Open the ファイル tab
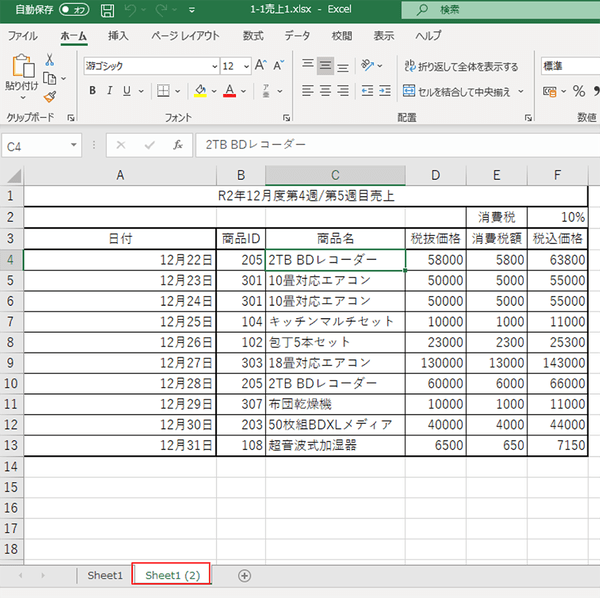Viewport: 600px width, 598px height. pos(23,36)
